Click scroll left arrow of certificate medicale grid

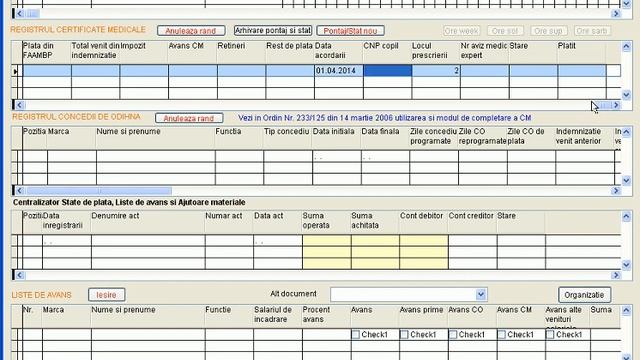click(19, 105)
